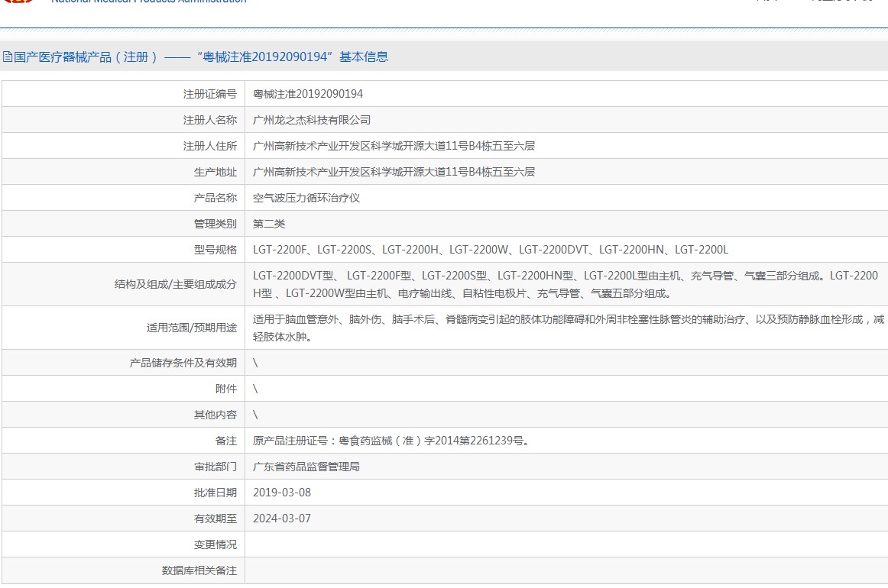Select the address value in 注册人住所 row
Screen dimensions: 888x588
point(394,146)
